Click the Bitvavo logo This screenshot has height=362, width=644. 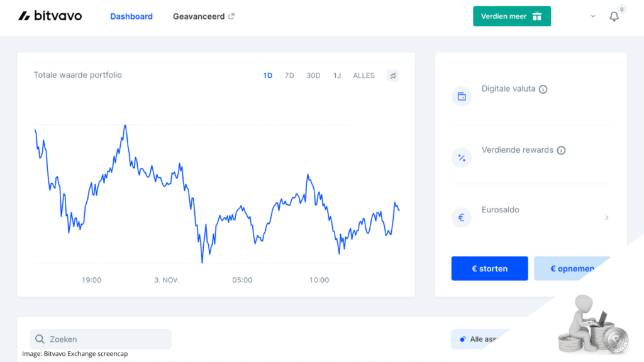[x=50, y=16]
